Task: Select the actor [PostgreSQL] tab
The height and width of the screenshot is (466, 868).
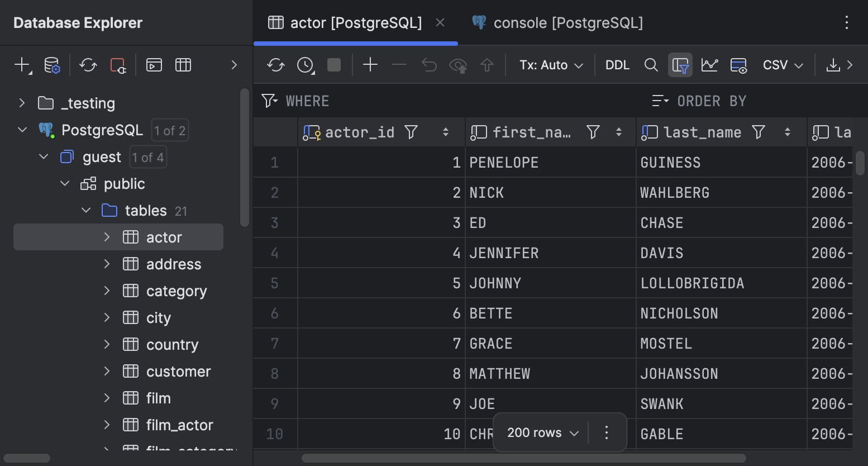Action: [354, 23]
